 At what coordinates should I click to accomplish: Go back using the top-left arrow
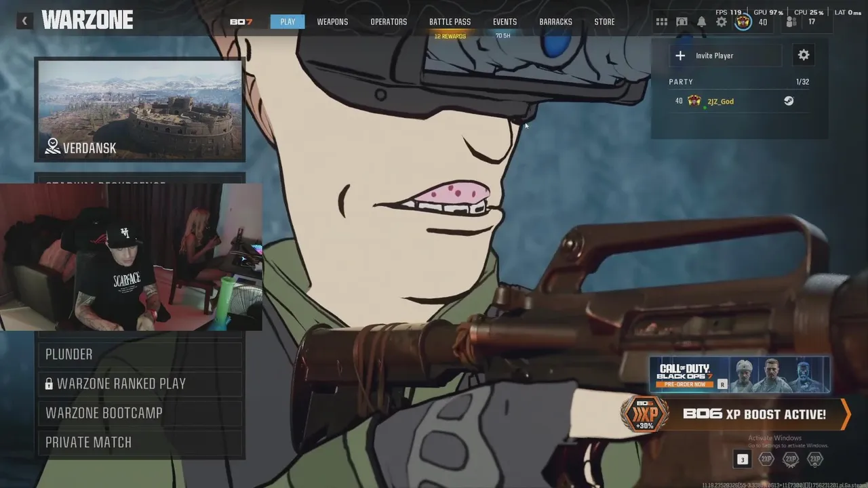click(24, 21)
